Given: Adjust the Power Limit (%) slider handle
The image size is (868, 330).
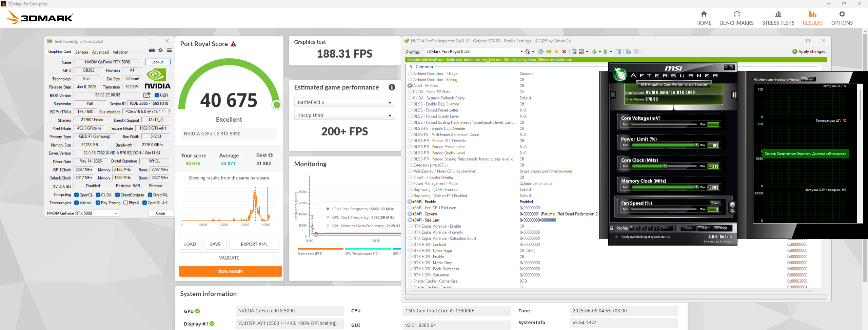Looking at the screenshot, I should (x=697, y=145).
